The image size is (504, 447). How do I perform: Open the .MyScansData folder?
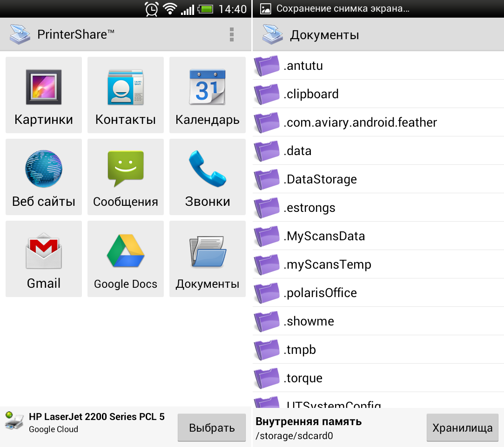tap(378, 236)
